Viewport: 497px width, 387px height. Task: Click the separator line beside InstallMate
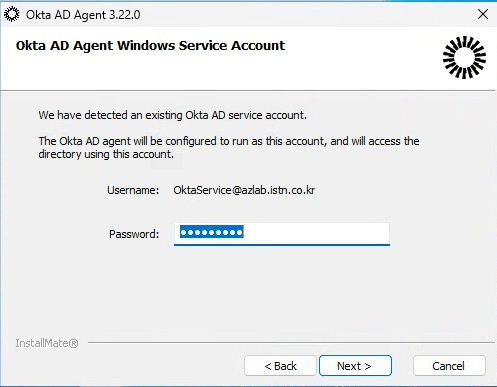tap(291, 342)
